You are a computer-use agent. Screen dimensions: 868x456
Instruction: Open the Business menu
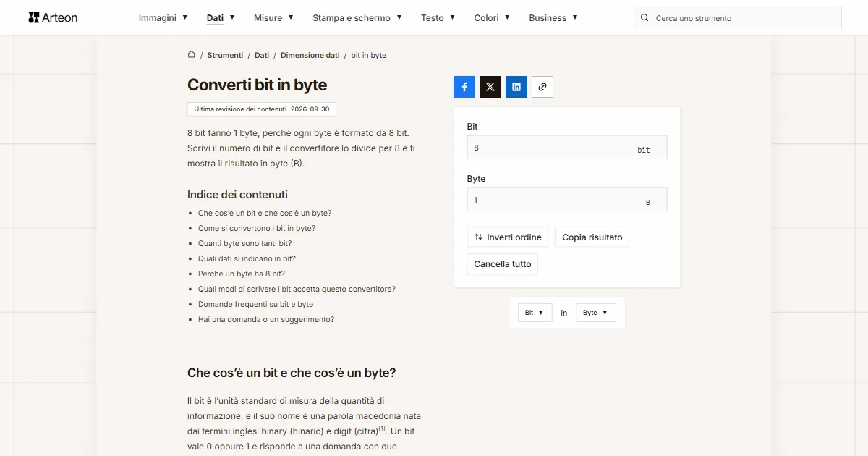(553, 17)
